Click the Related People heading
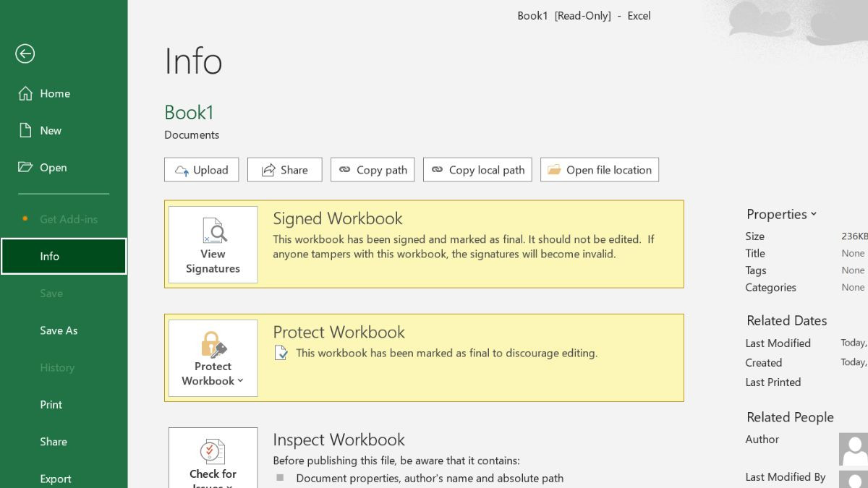Image resolution: width=868 pixels, height=488 pixels. point(790,417)
